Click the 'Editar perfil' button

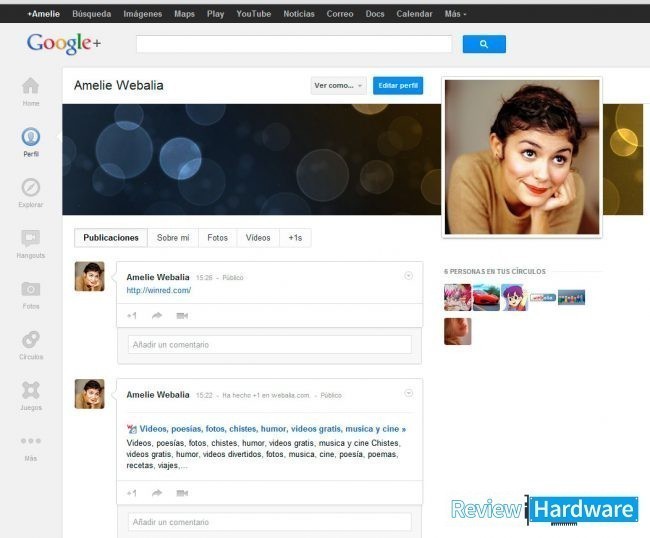point(398,86)
